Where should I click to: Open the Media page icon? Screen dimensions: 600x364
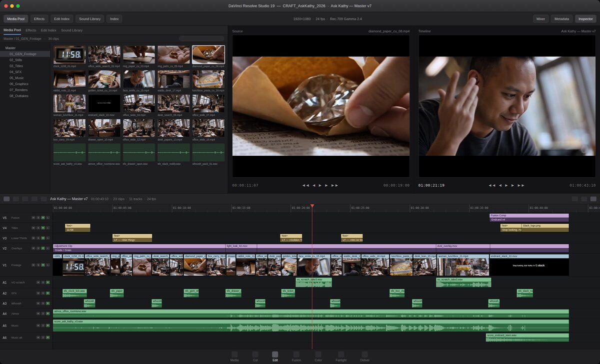click(x=234, y=355)
